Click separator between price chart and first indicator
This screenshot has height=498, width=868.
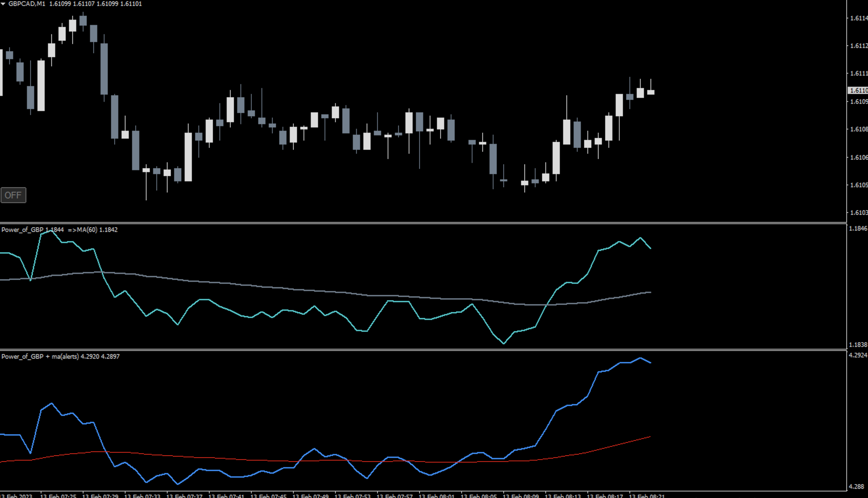coord(410,223)
